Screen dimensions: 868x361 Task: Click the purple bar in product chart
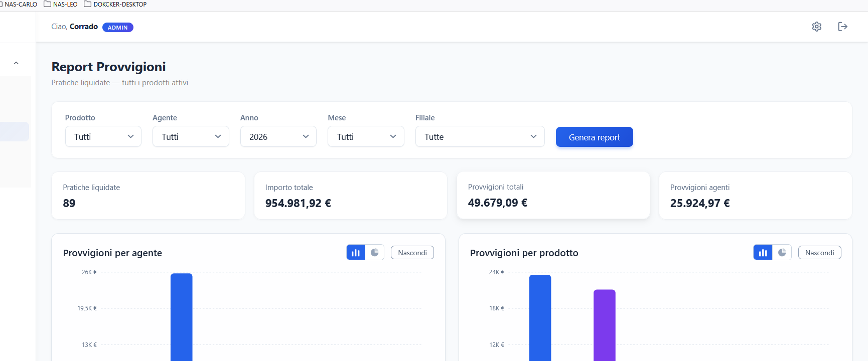point(605,325)
